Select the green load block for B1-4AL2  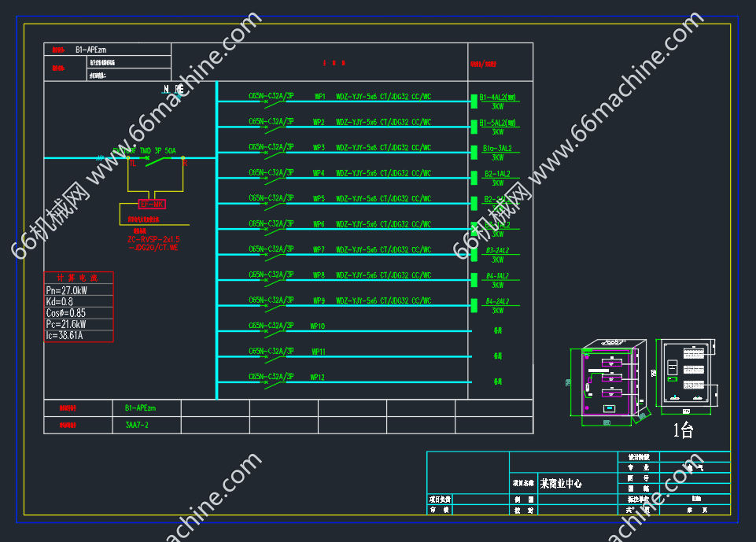[x=474, y=101]
